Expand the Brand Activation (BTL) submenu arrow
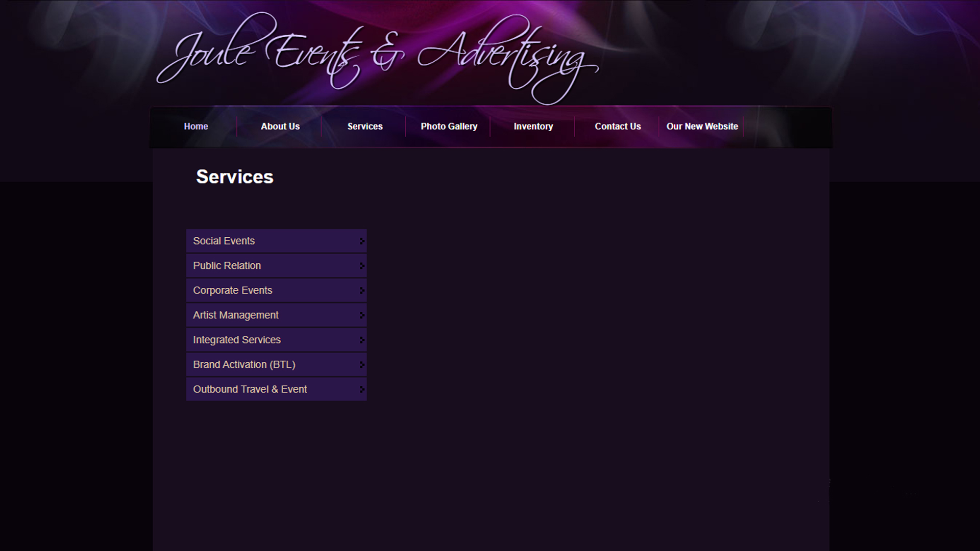 pyautogui.click(x=362, y=365)
